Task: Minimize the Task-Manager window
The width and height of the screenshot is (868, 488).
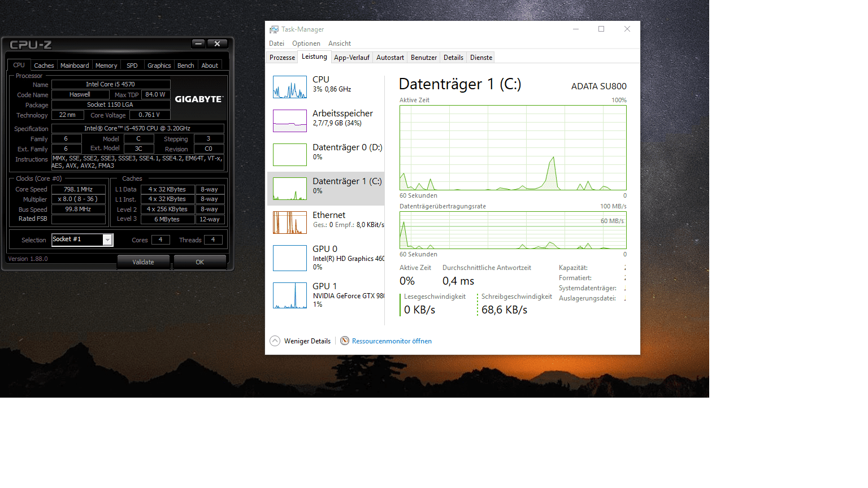Action: 576,29
